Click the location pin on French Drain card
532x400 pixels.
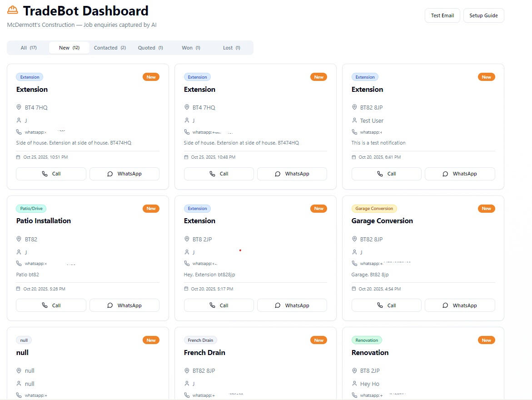tap(187, 370)
